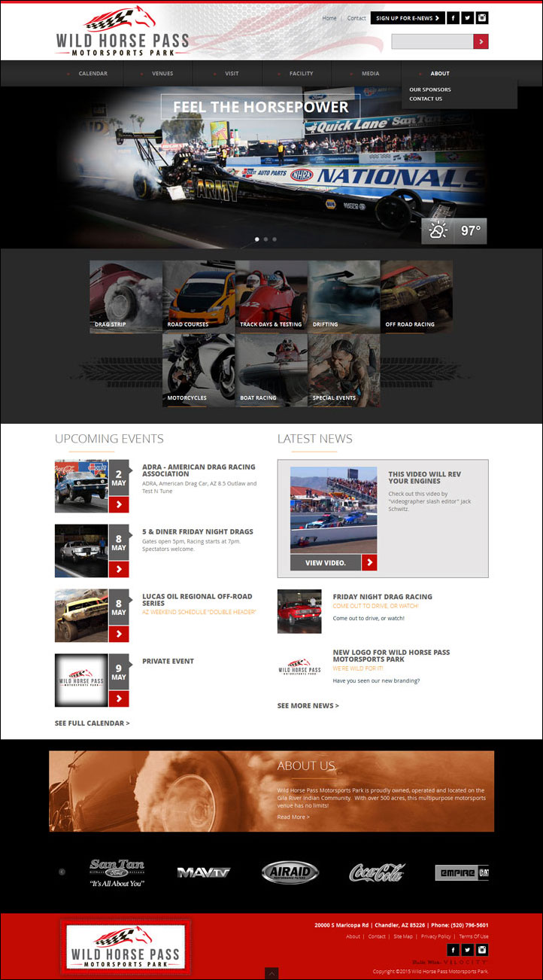The image size is (543, 980).
Task: Open the Visit nav menu
Action: pyautogui.click(x=232, y=74)
